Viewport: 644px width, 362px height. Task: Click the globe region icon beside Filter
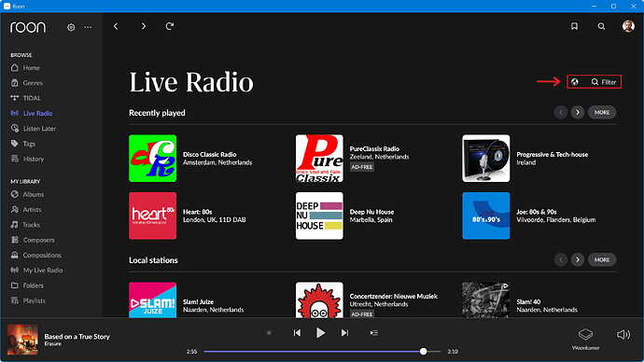click(x=575, y=82)
